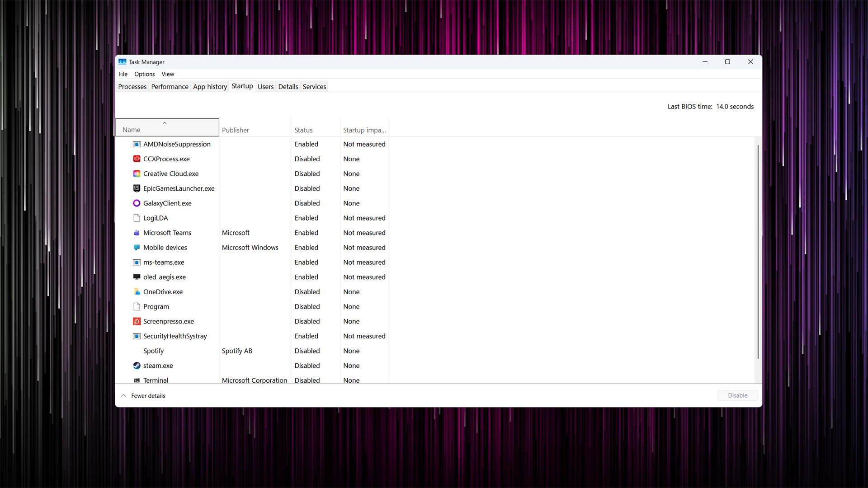868x488 pixels.
Task: Click the Microsoft publisher cell for Teams
Action: pyautogui.click(x=236, y=233)
